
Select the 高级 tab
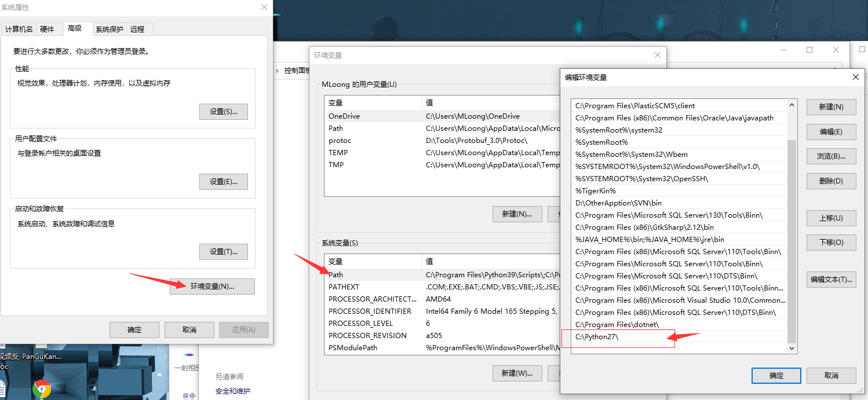pos(75,28)
